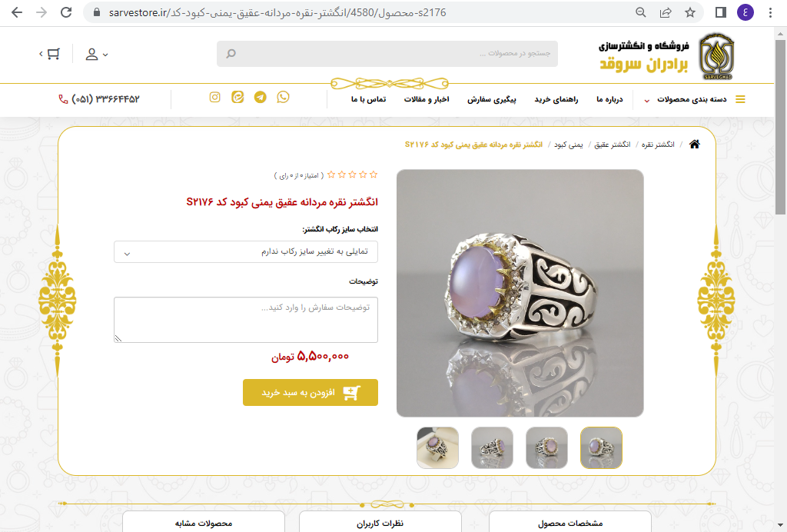Image resolution: width=787 pixels, height=532 pixels.
Task: Reload the page with the refresh button
Action: (66, 12)
